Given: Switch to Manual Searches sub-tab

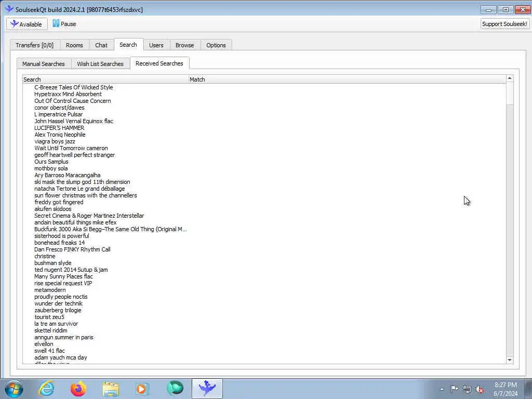Looking at the screenshot, I should click(44, 64).
